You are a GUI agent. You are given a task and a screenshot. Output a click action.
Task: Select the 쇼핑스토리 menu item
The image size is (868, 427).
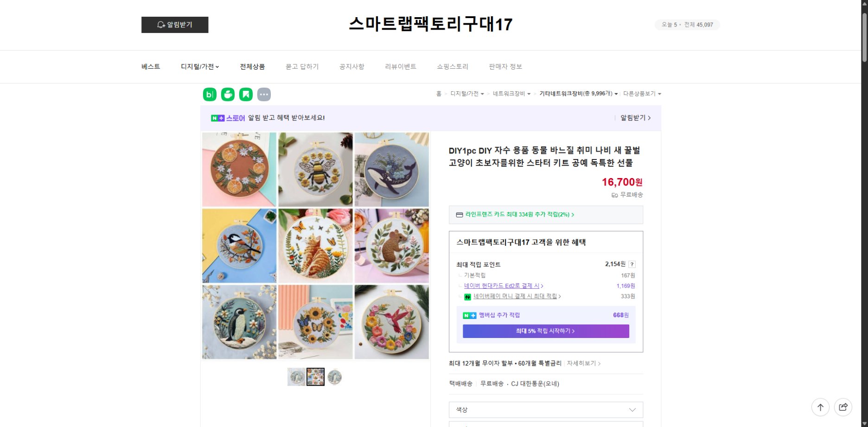tap(452, 66)
